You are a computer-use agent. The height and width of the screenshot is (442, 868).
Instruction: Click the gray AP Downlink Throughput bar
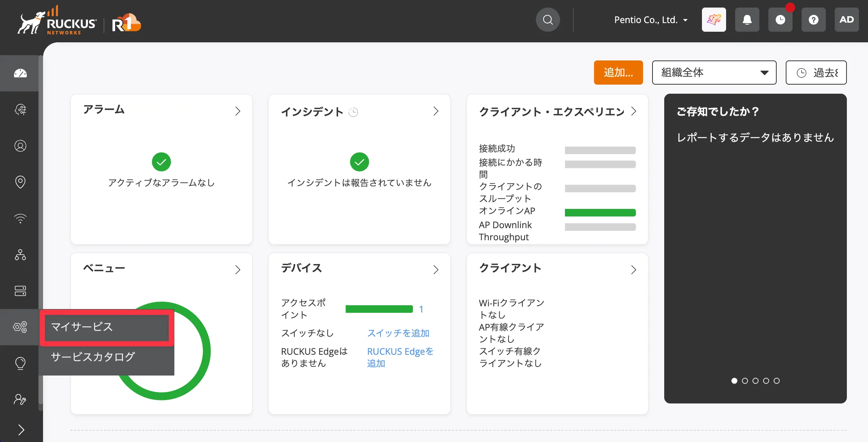(600, 227)
